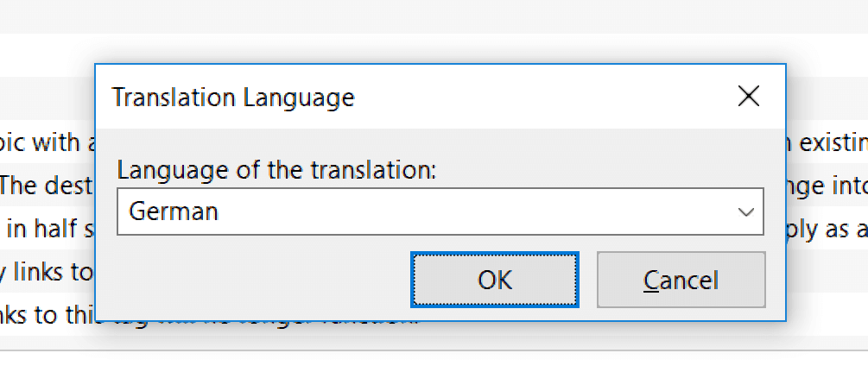Select the 'German' text in the field
Screen dimensions: 868x391
(174, 211)
